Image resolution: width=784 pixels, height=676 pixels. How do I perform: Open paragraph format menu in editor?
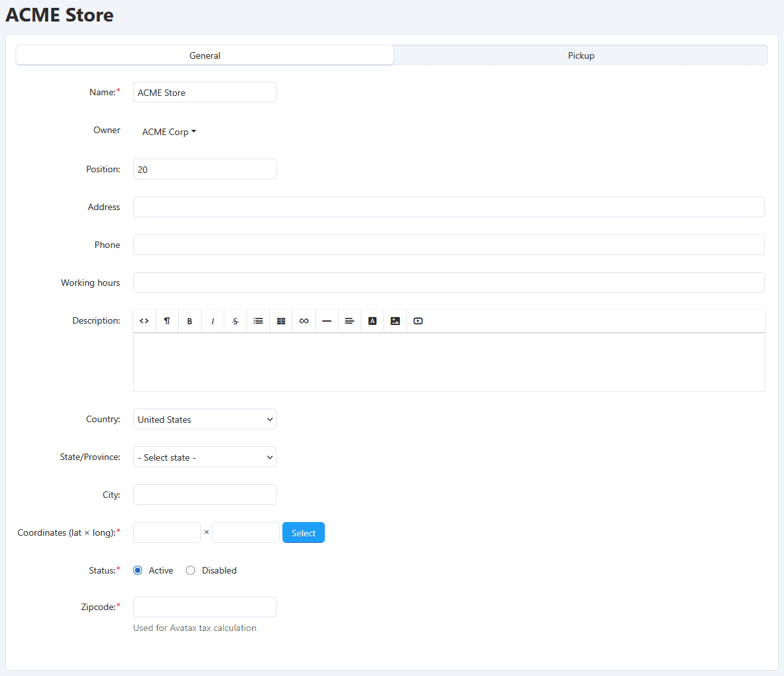[167, 321]
